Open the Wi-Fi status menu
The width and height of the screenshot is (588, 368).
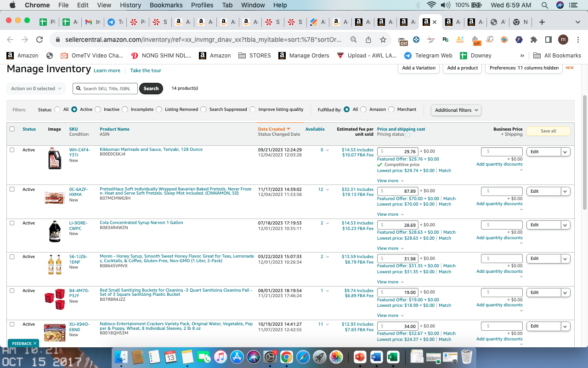431,5
